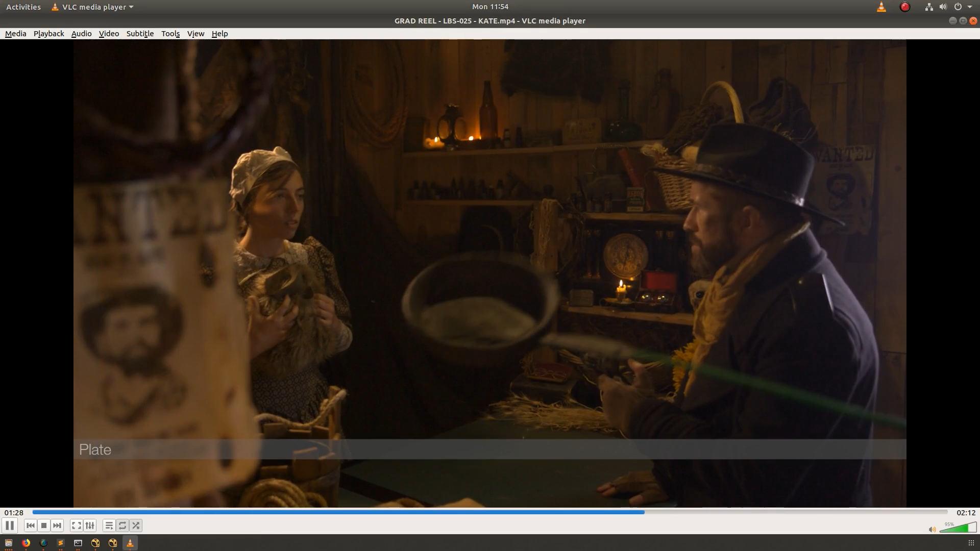Show the playlist view
This screenshot has height=551, width=980.
[x=109, y=525]
